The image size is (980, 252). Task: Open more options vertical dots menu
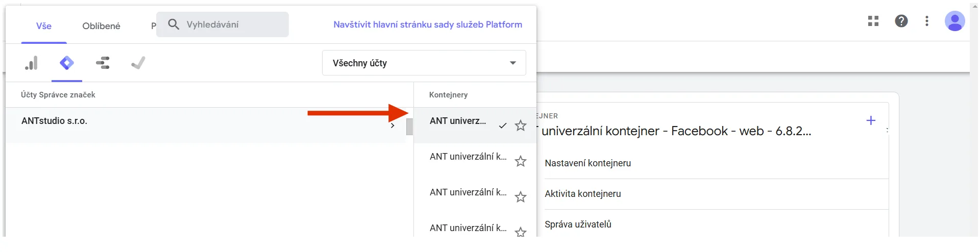[927, 21]
